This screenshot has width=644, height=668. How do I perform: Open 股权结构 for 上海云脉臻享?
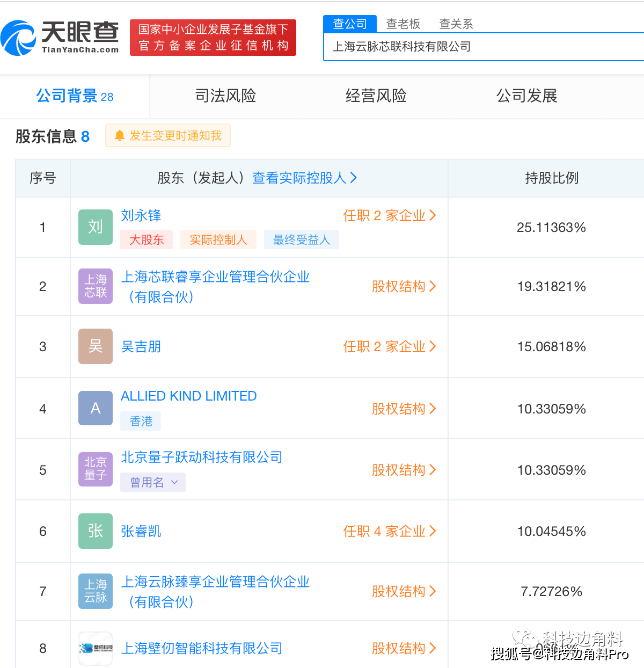click(404, 591)
